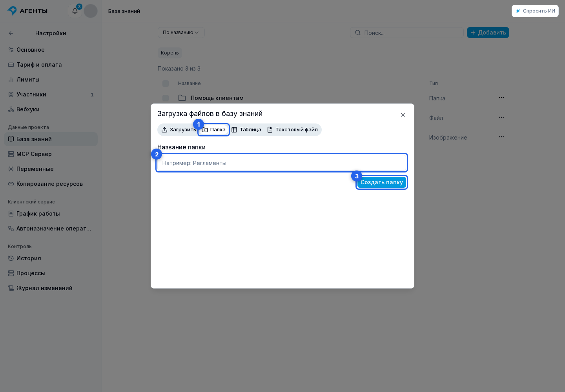The image size is (565, 392).
Task: Click the Участники icon in sidebar
Action: point(11,94)
